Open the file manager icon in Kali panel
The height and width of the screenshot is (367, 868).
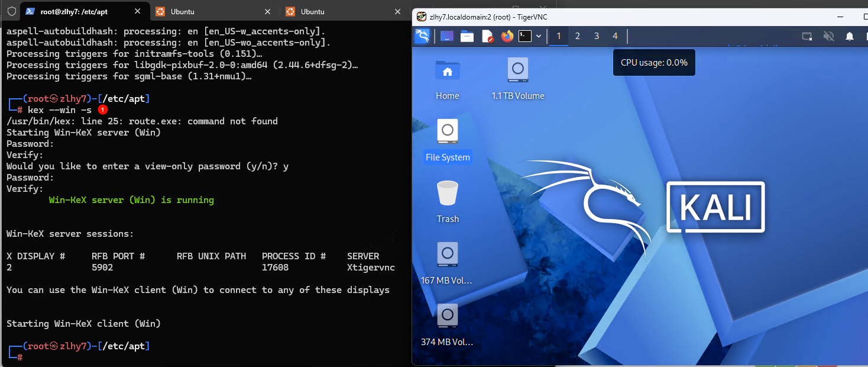point(467,36)
